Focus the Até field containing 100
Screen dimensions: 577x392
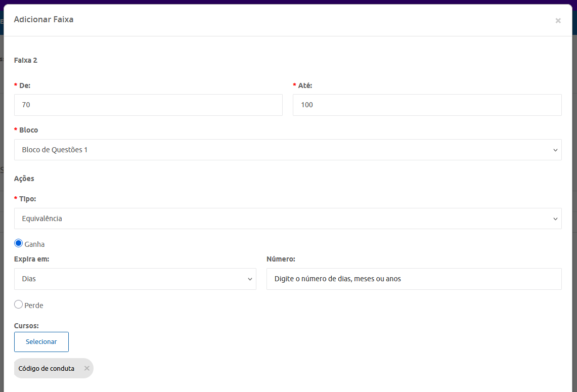coord(427,105)
